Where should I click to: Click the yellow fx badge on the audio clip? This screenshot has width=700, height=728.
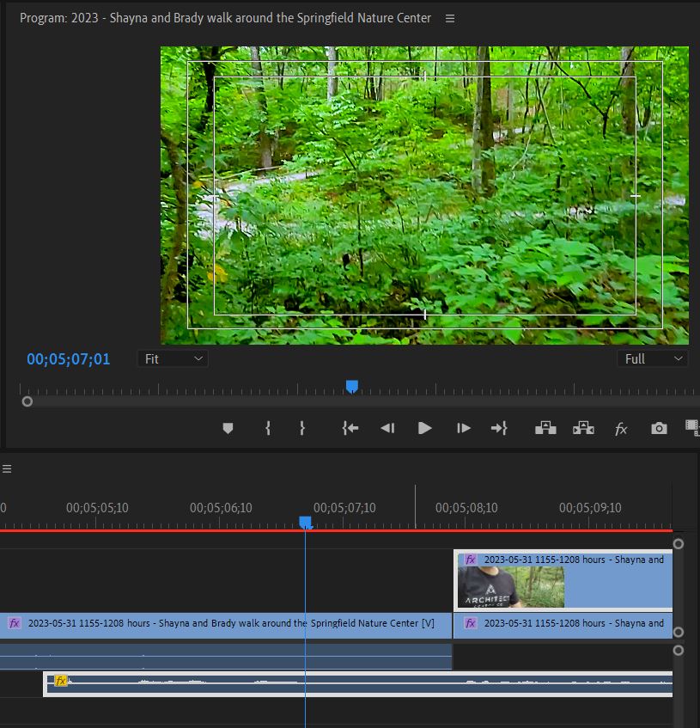(61, 681)
